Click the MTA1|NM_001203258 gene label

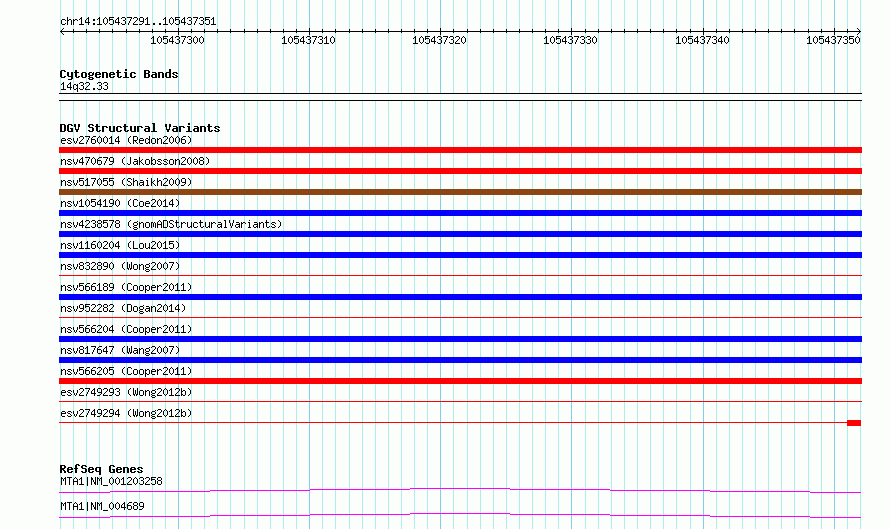pos(111,481)
